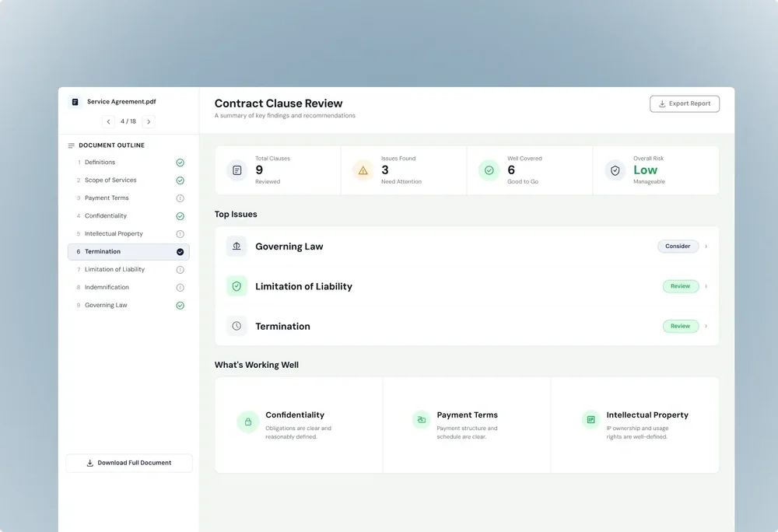The image size is (778, 532).
Task: Click the lock icon on Confidentiality card
Action: point(248,422)
